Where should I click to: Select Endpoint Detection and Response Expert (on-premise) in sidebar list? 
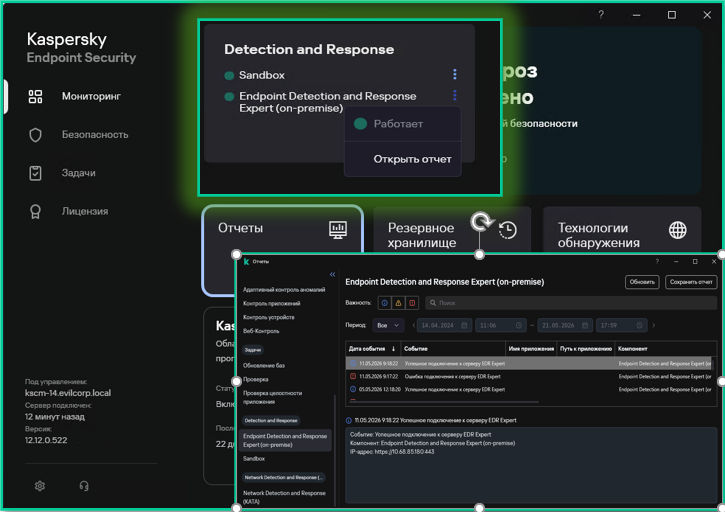point(285,440)
